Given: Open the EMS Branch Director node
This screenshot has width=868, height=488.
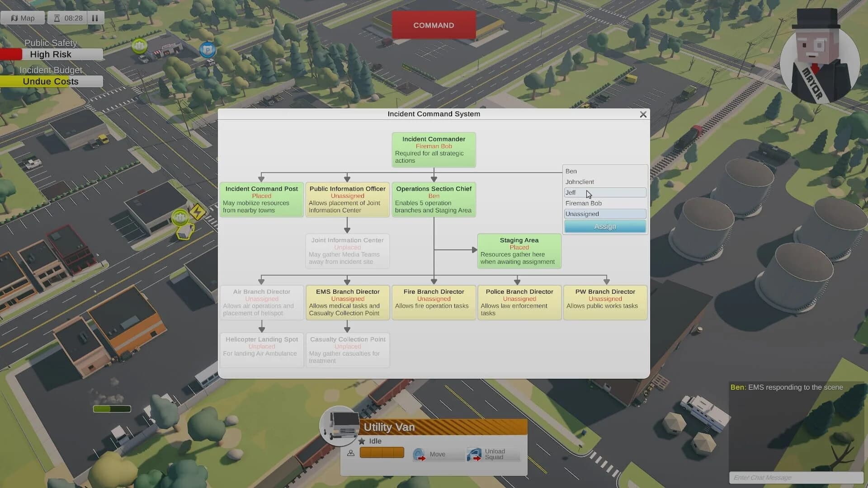Looking at the screenshot, I should (347, 302).
